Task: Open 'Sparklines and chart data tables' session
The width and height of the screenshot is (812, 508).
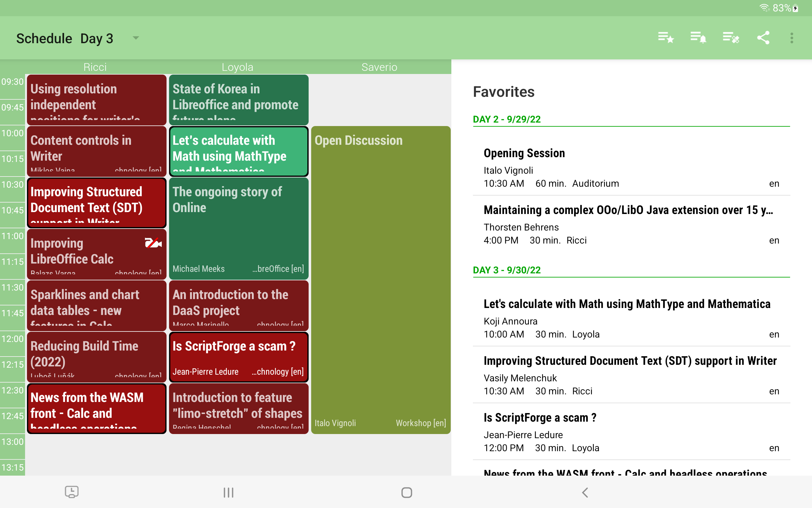Action: pyautogui.click(x=97, y=305)
